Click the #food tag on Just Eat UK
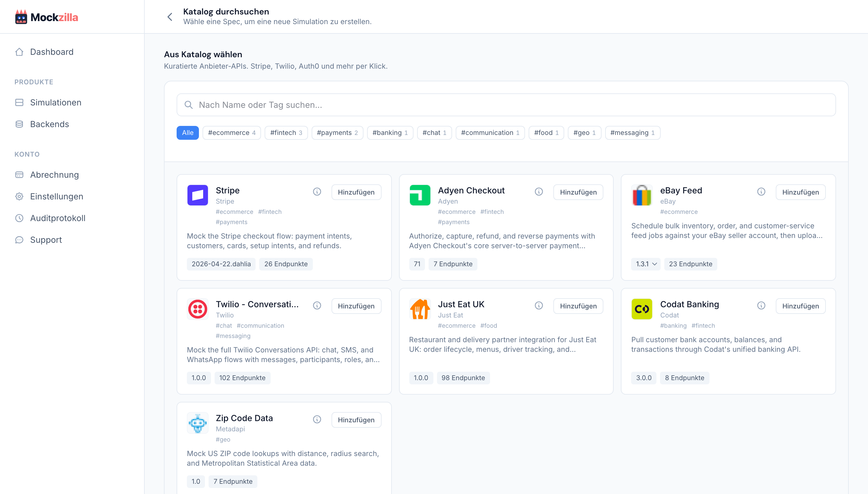 pos(489,325)
